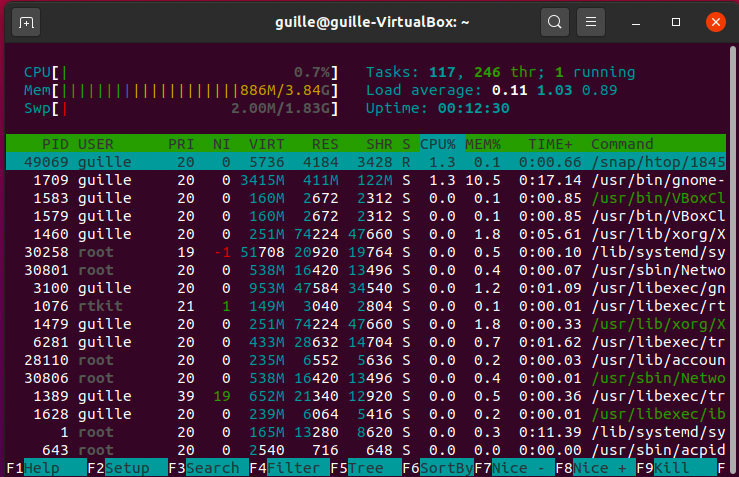Click F7 Nice - button
739x477 pixels.
pyautogui.click(x=514, y=468)
